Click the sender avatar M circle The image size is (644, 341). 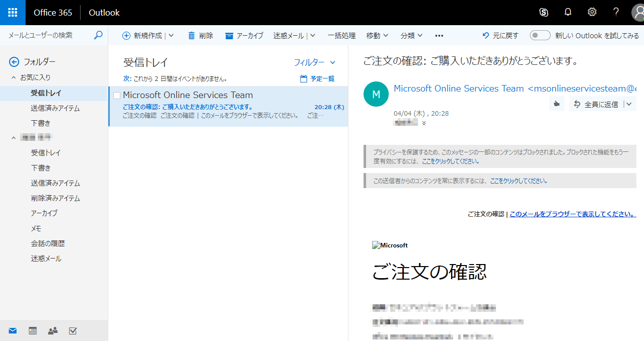click(376, 94)
